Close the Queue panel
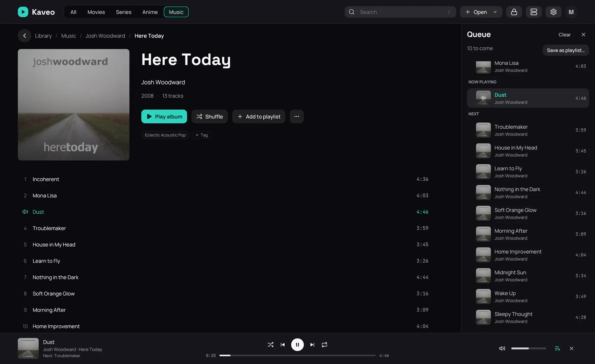 click(x=583, y=34)
